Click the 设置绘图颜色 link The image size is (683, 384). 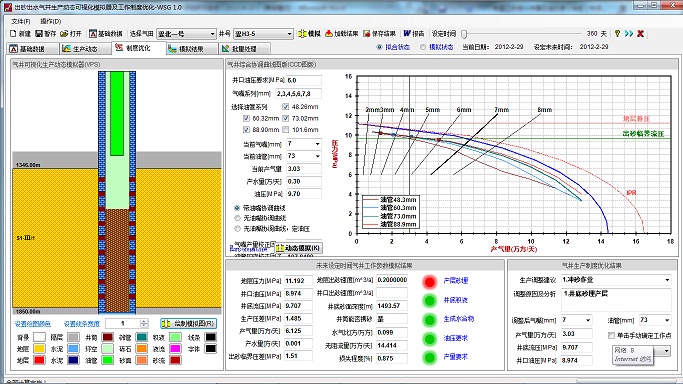[x=33, y=324]
